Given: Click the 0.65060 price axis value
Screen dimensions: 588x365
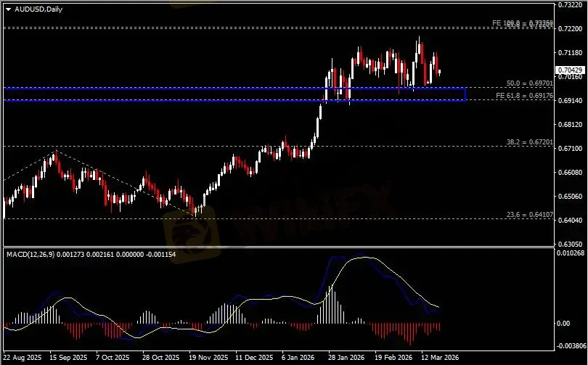Looking at the screenshot, I should tap(570, 197).
